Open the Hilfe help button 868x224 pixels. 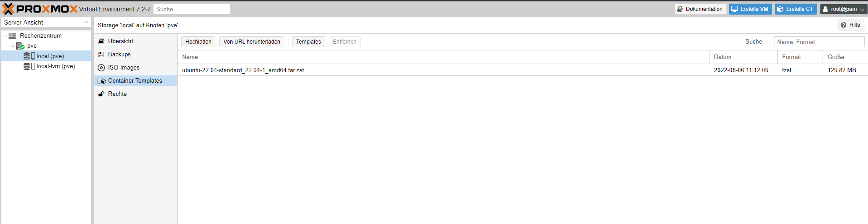coord(851,25)
